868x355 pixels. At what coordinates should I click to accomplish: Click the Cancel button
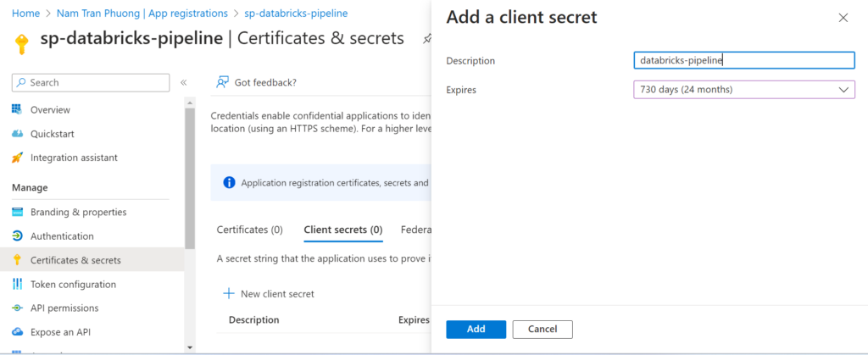543,329
